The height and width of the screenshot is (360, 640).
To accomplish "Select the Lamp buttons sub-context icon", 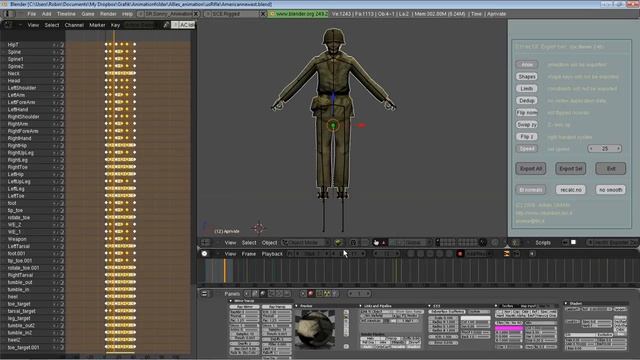I will click(303, 293).
